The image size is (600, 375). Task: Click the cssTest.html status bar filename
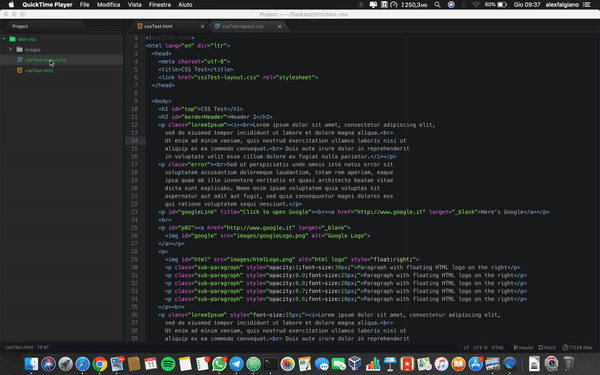(19, 347)
